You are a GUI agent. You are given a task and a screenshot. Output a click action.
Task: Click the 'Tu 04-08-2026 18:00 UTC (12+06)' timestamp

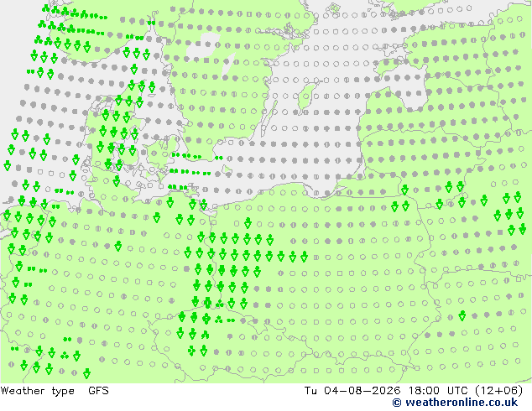click(414, 391)
